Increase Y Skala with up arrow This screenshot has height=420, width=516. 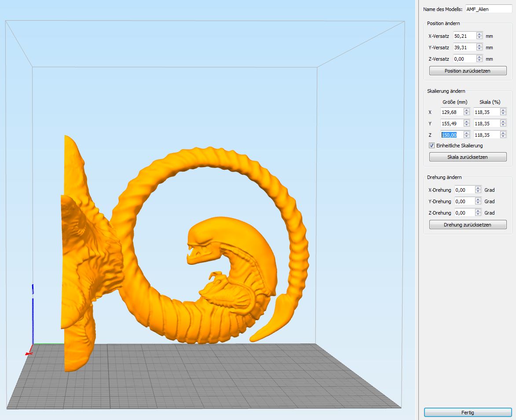(x=503, y=122)
